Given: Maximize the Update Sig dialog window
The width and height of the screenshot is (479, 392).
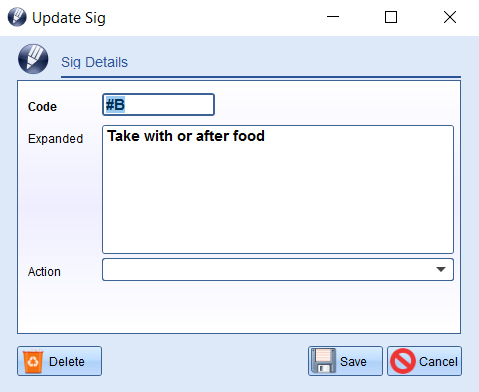Looking at the screenshot, I should (x=391, y=17).
